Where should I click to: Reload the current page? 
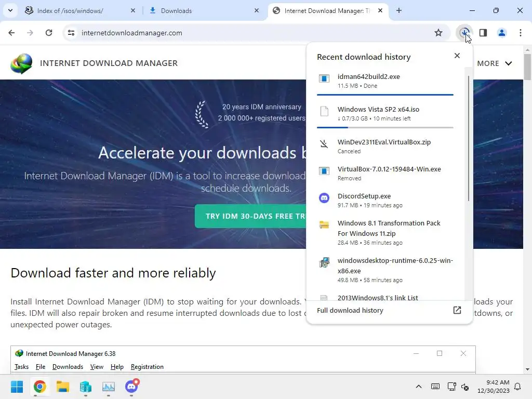click(49, 33)
